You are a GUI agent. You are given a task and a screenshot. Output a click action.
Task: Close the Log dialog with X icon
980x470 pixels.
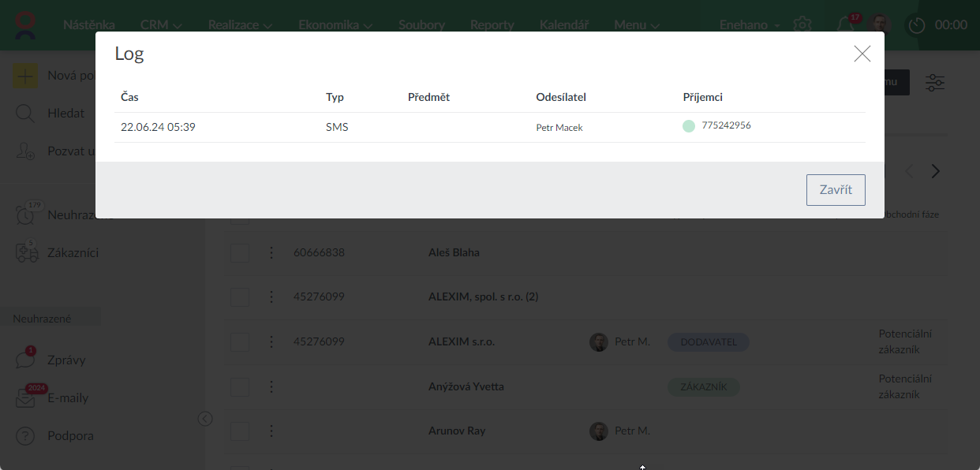pos(862,54)
